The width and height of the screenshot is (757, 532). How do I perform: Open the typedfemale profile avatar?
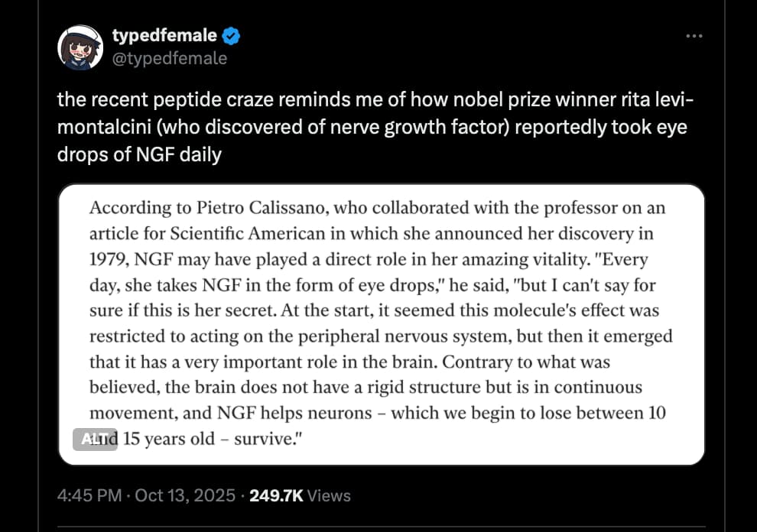point(81,47)
